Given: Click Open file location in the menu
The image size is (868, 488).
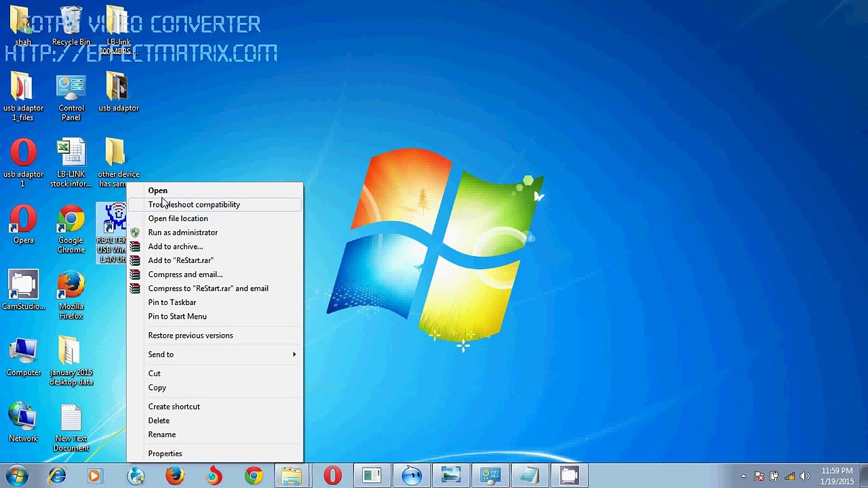Looking at the screenshot, I should [x=178, y=218].
